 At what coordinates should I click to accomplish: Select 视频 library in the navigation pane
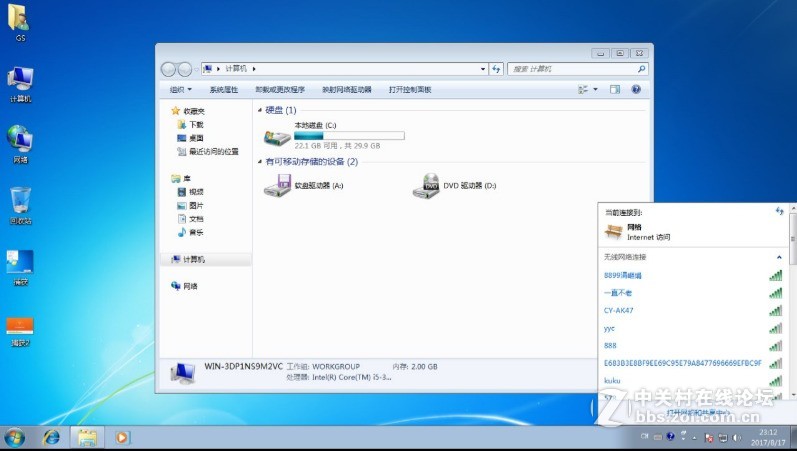click(x=190, y=192)
